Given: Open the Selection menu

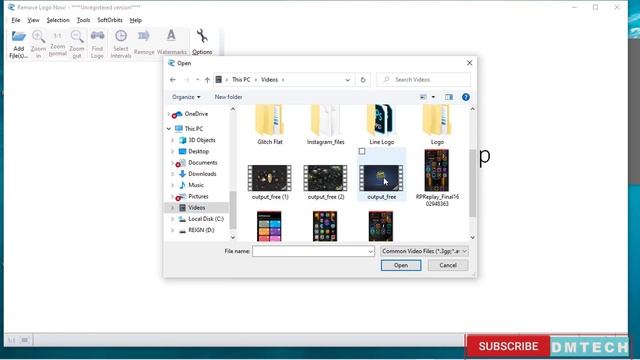Looking at the screenshot, I should 58,20.
